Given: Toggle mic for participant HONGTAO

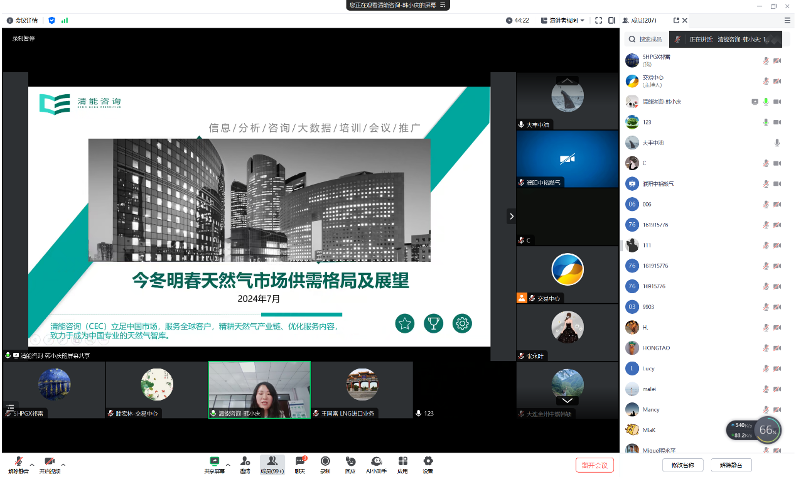Looking at the screenshot, I should (x=766, y=348).
